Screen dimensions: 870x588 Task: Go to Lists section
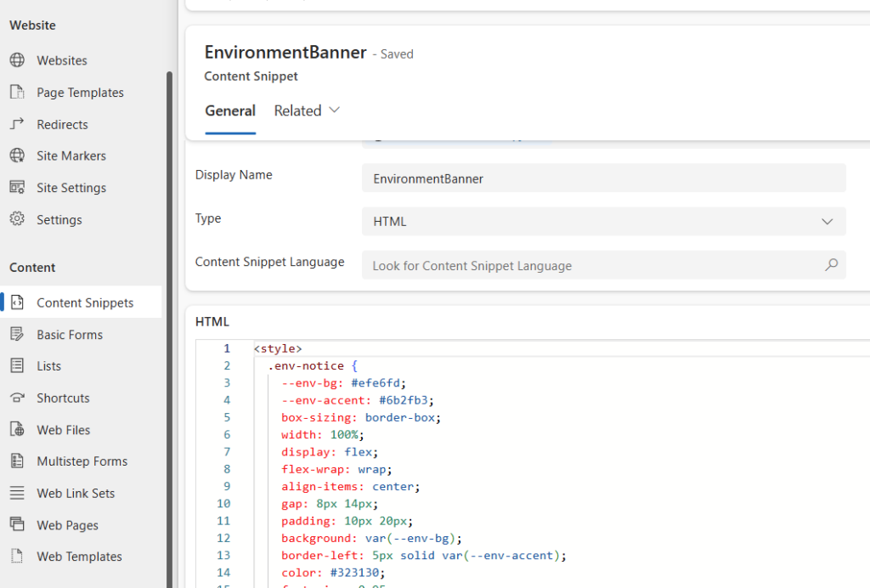(x=81, y=366)
